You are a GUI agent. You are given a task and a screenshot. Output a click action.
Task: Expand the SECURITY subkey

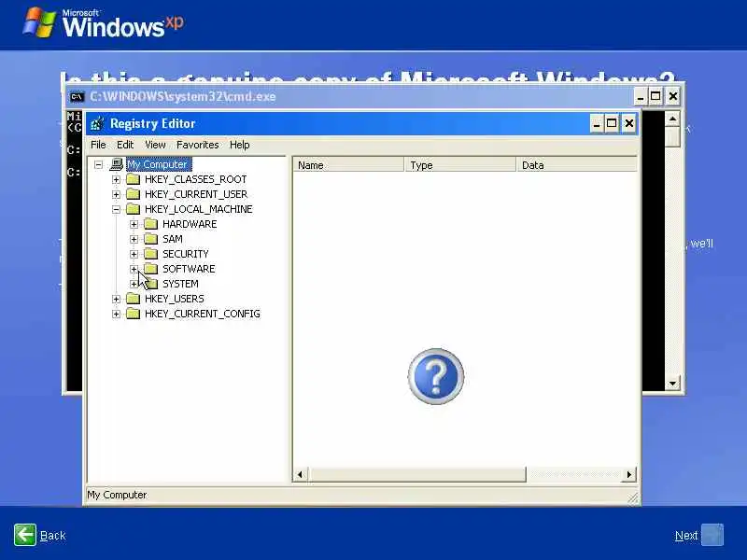tap(134, 254)
